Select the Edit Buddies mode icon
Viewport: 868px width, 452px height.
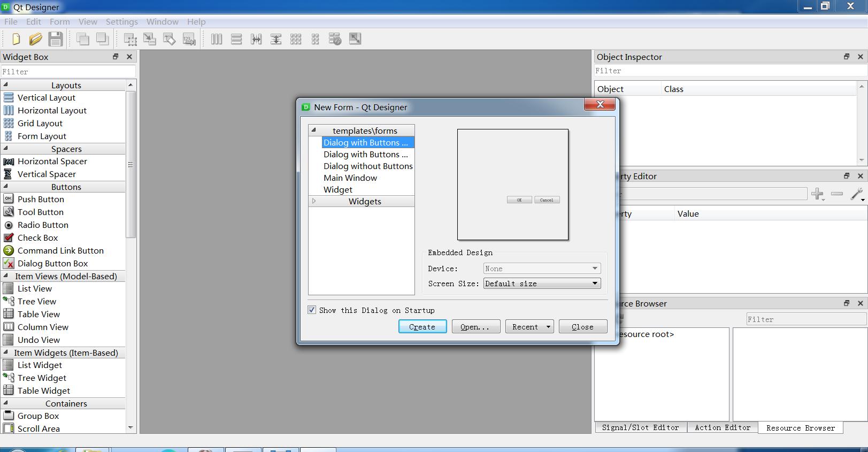click(170, 39)
